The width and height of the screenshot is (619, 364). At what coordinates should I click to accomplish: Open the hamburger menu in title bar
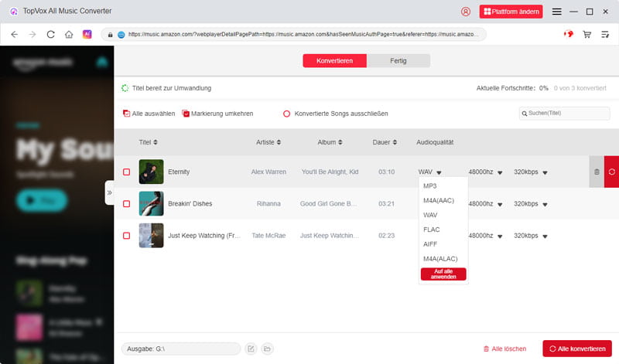556,12
